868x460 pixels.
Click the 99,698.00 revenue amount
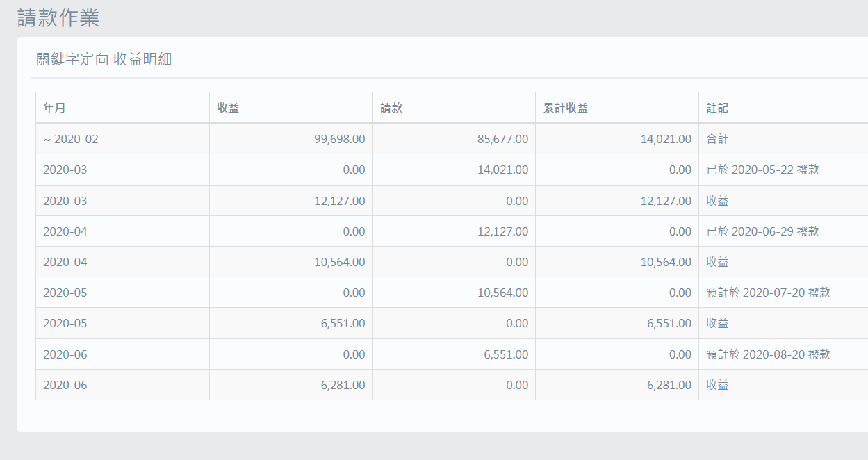point(339,139)
